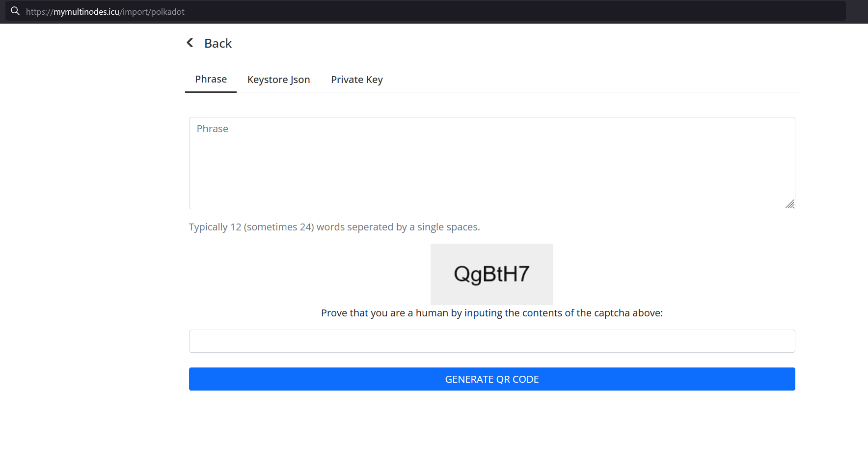Click the Back navigation area
Image resolution: width=868 pixels, height=450 pixels.
[209, 43]
